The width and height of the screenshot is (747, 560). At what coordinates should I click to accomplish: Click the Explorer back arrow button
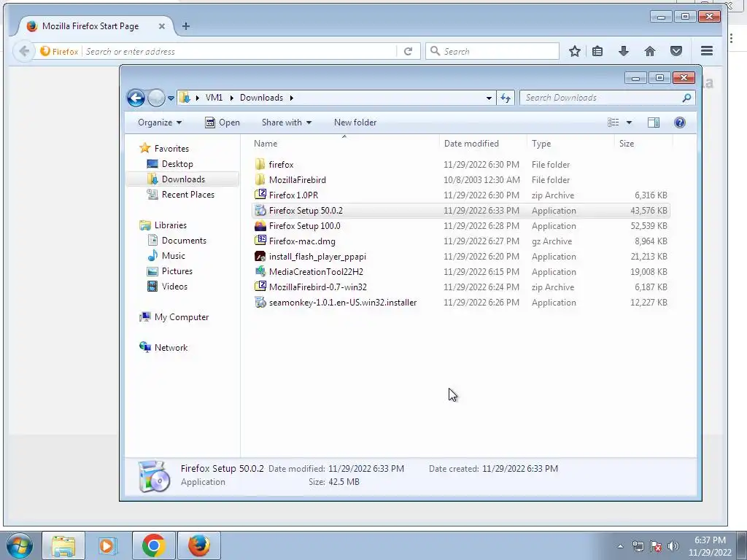tap(136, 98)
